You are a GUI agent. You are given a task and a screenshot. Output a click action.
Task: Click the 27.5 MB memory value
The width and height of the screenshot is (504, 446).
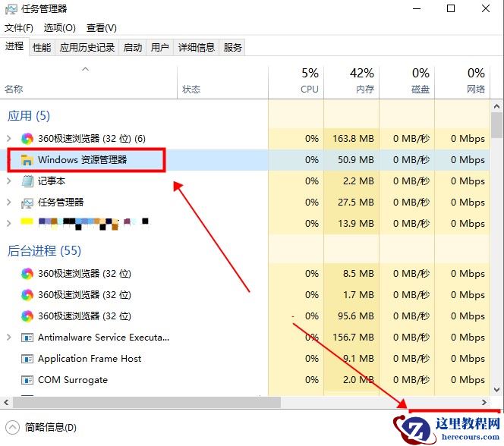(356, 203)
